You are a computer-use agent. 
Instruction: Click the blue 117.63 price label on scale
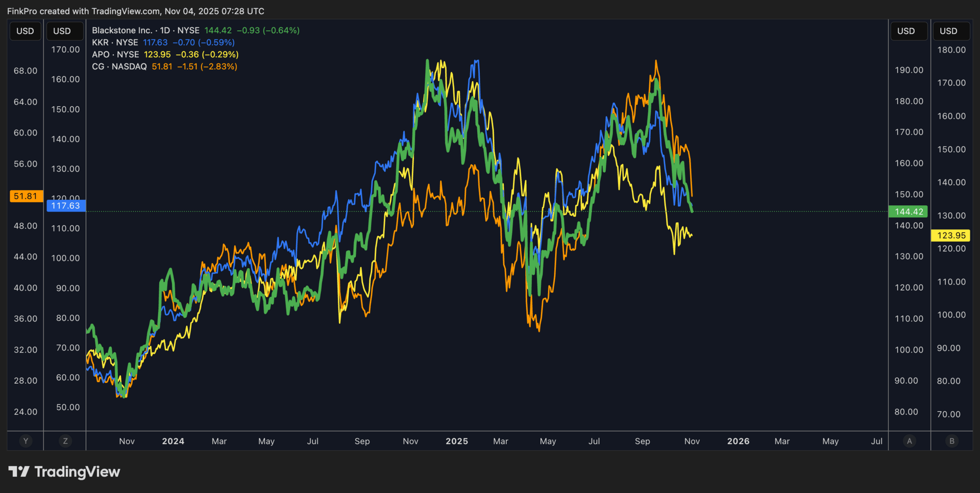pyautogui.click(x=66, y=206)
